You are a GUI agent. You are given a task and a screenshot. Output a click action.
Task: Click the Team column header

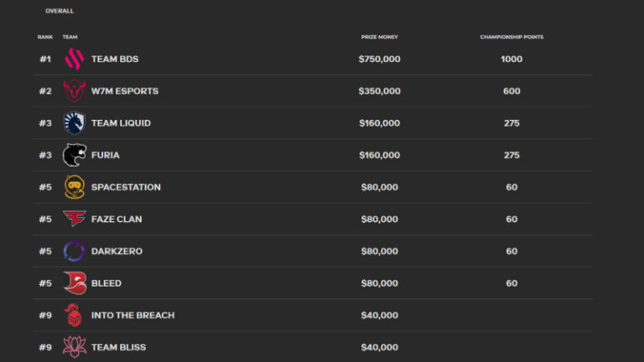click(x=70, y=37)
